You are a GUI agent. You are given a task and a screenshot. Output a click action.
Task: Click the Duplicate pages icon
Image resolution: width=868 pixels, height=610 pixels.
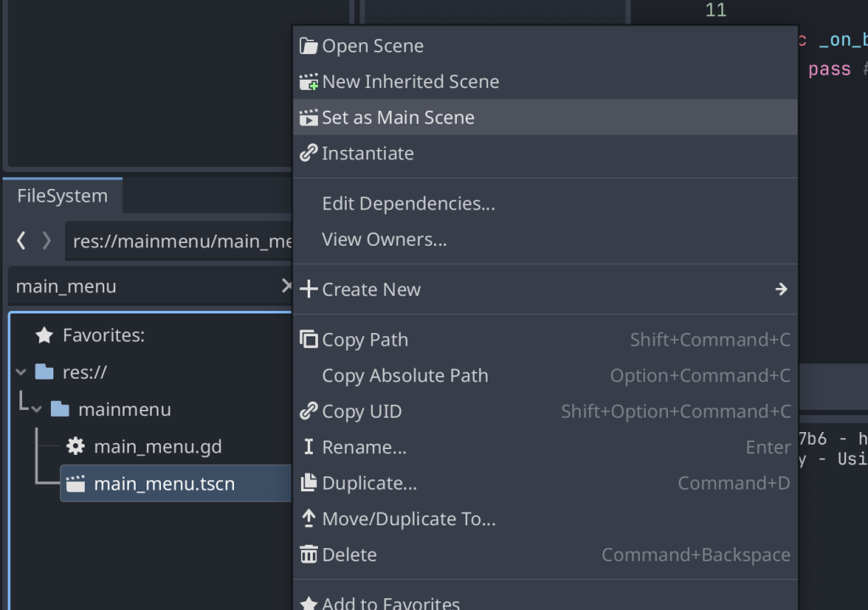point(309,483)
